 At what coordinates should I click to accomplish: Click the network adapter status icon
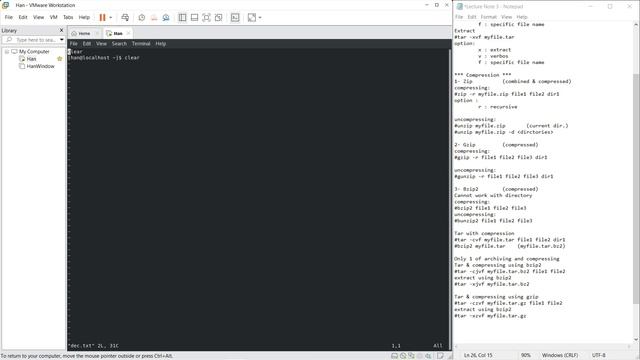tap(411, 356)
